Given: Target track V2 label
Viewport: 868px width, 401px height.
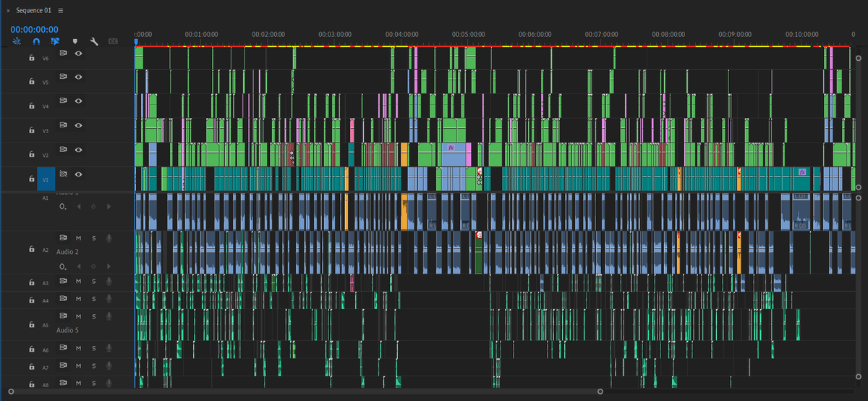Looking at the screenshot, I should coord(46,155).
